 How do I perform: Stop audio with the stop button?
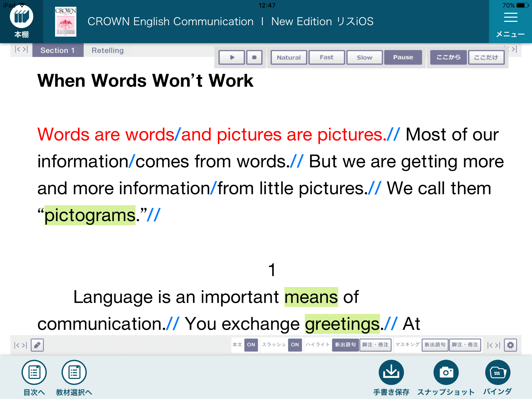[254, 57]
